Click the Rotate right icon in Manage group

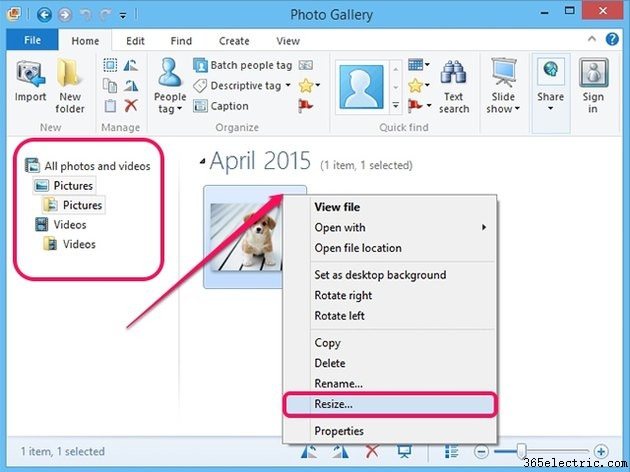(131, 86)
